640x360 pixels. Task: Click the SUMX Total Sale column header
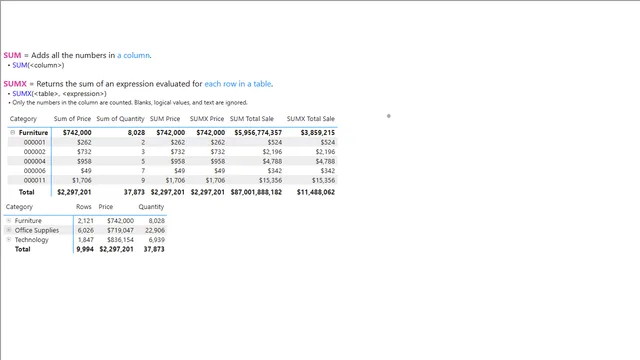[311, 119]
